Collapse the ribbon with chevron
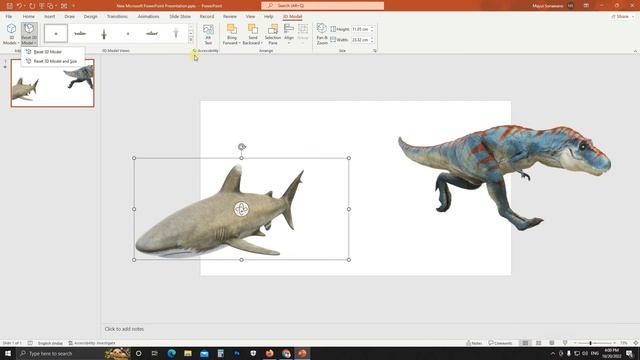The image size is (640, 360). click(x=635, y=51)
